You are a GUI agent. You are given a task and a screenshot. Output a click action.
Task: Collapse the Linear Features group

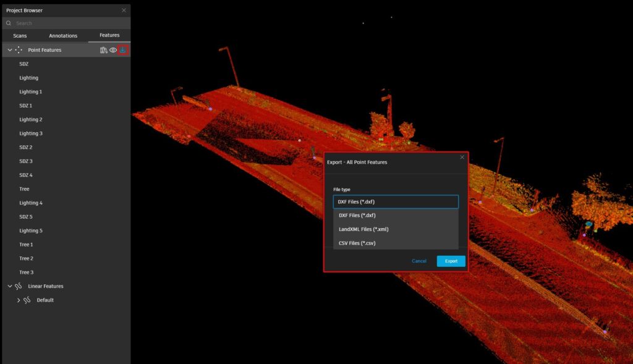coord(9,286)
